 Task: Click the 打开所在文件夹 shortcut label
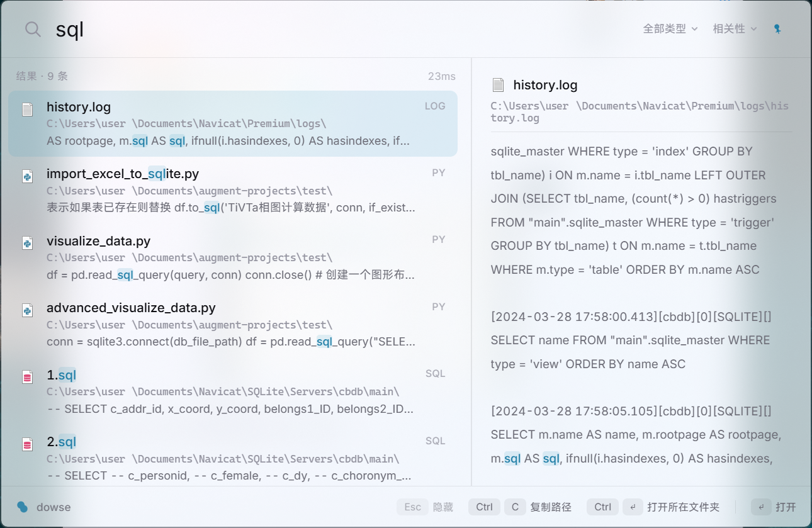pyautogui.click(x=683, y=507)
